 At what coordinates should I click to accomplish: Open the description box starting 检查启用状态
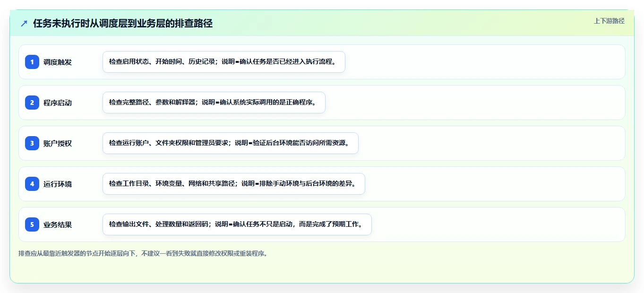(224, 62)
